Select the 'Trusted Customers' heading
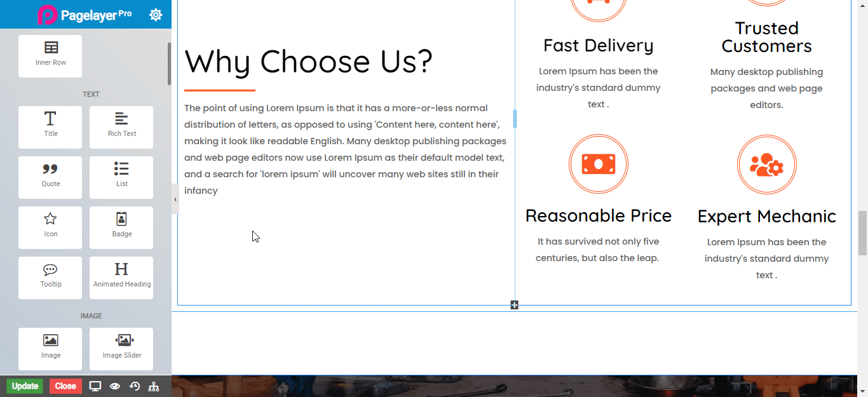868x397 pixels. (x=767, y=37)
